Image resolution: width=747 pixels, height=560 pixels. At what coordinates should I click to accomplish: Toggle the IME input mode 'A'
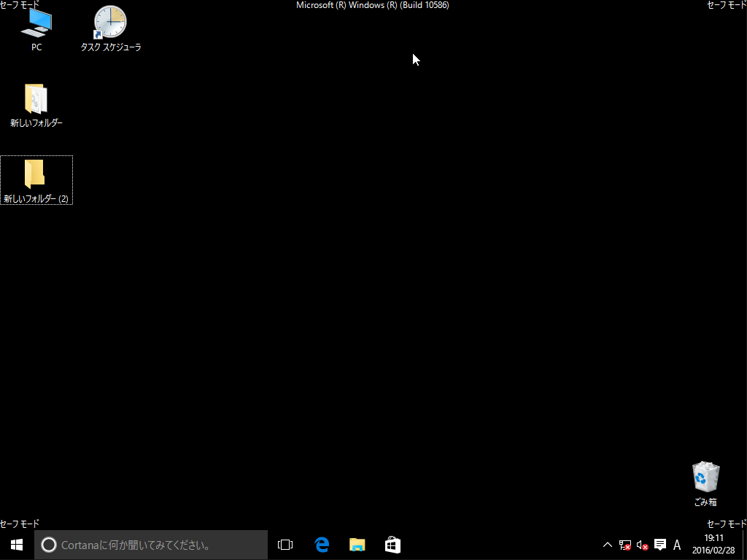(x=677, y=545)
